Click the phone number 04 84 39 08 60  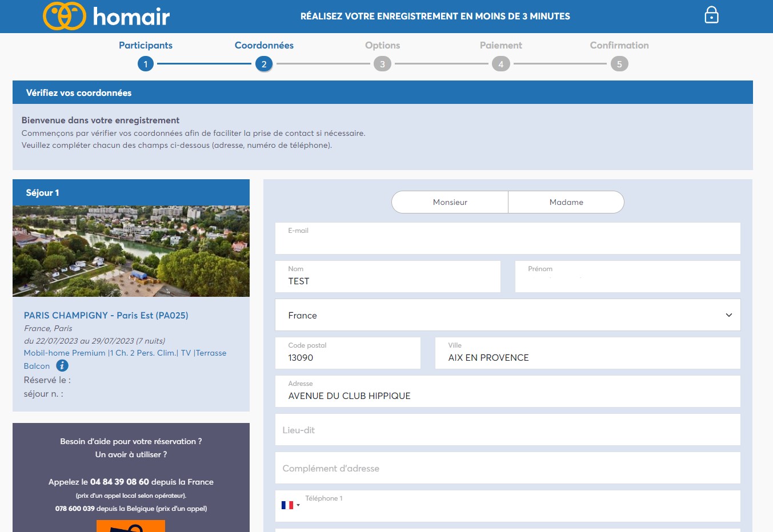pyautogui.click(x=119, y=482)
